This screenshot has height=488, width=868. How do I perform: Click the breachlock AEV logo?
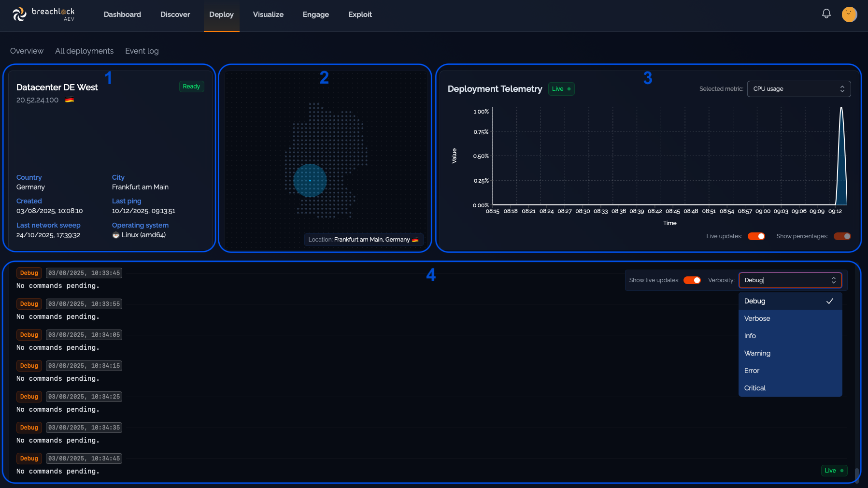[43, 14]
